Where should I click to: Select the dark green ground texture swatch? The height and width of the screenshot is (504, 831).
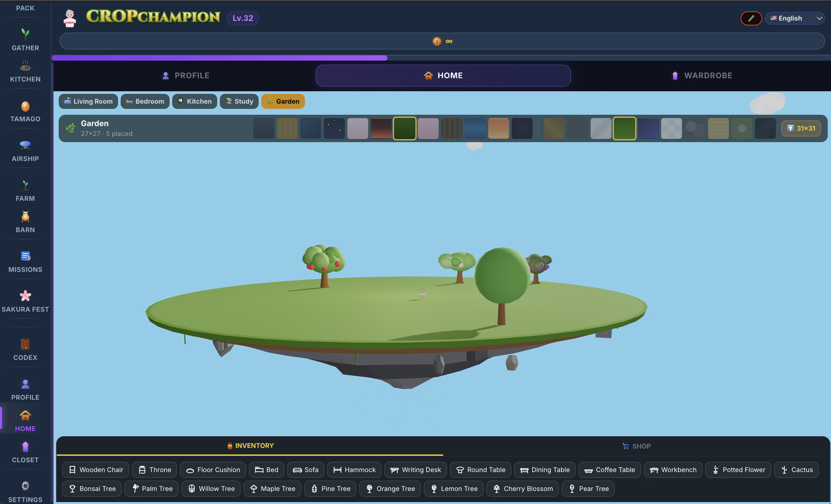point(405,128)
